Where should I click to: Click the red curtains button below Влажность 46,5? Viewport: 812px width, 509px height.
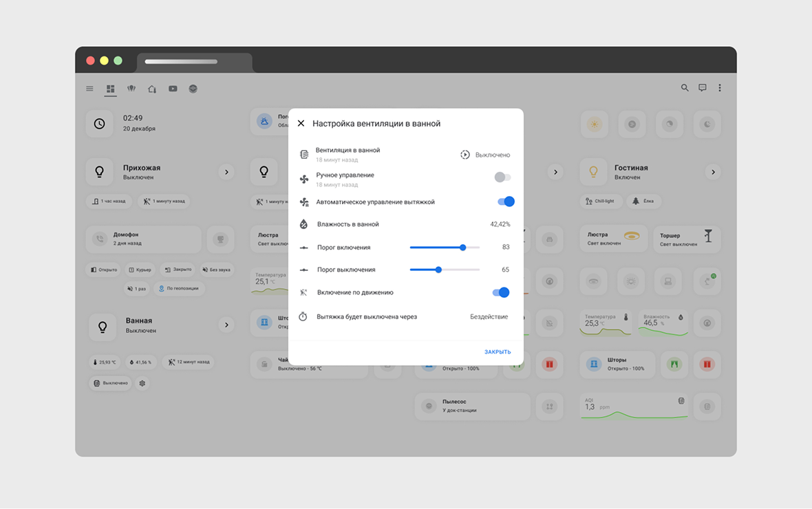tap(707, 364)
